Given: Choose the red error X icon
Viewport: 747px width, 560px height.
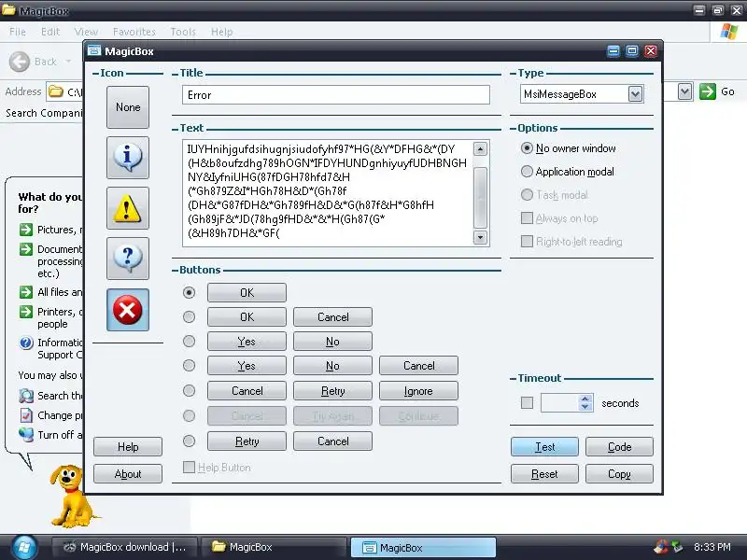Looking at the screenshot, I should point(128,310).
